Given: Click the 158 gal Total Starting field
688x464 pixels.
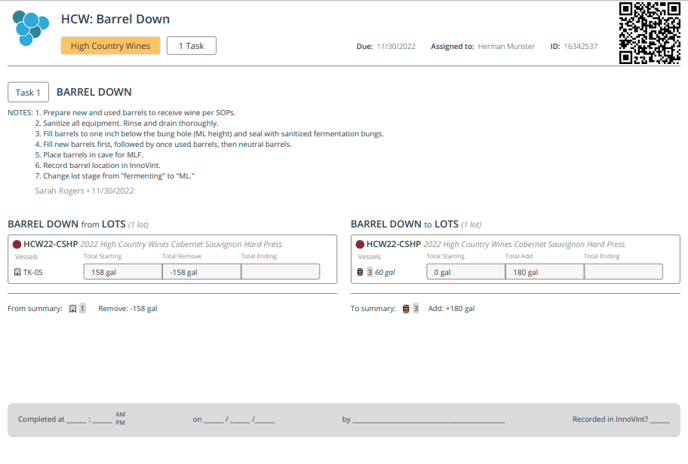Looking at the screenshot, I should point(123,272).
